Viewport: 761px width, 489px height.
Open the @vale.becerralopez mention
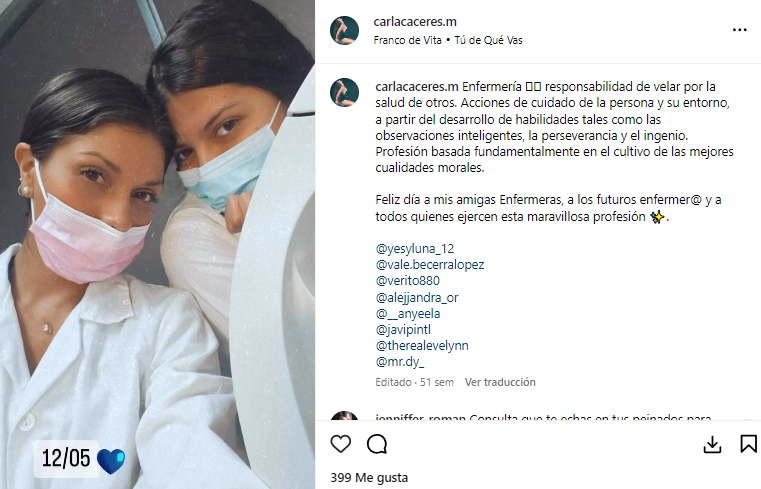pyautogui.click(x=430, y=265)
